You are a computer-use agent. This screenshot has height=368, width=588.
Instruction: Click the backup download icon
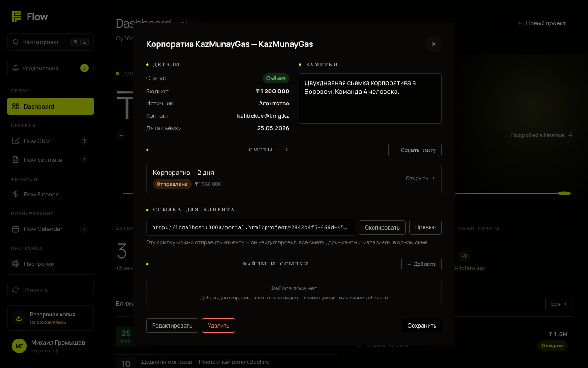(19, 318)
